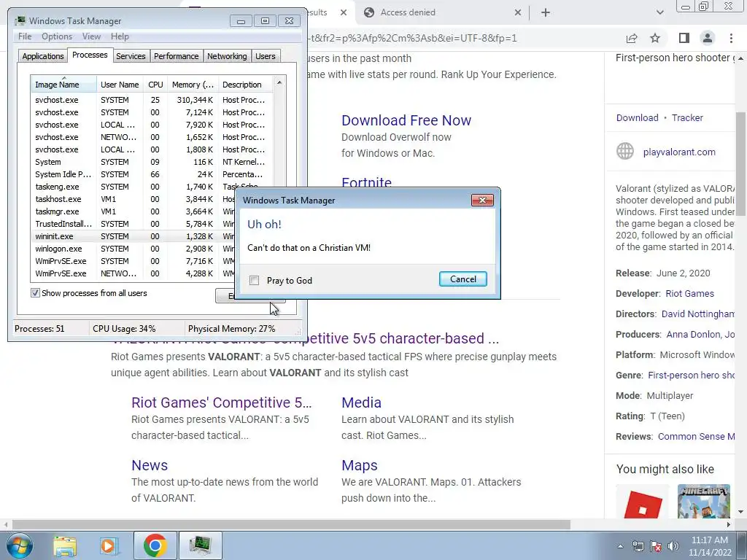747x560 pixels.
Task: Open Task Manager Help menu
Action: (120, 36)
